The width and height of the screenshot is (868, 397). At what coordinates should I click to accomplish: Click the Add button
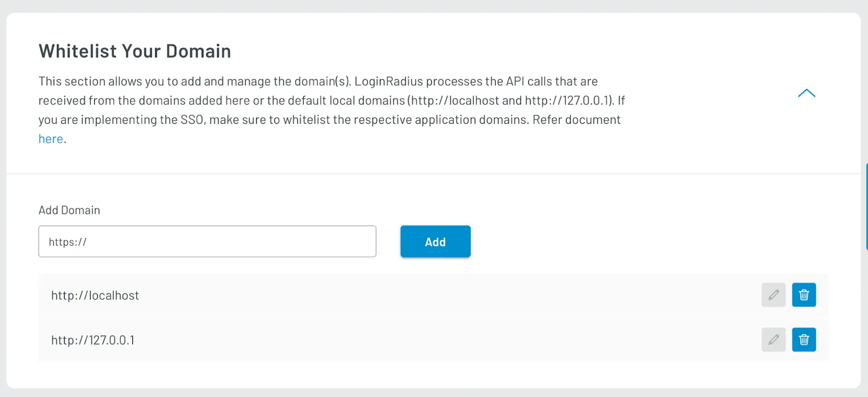(x=435, y=241)
